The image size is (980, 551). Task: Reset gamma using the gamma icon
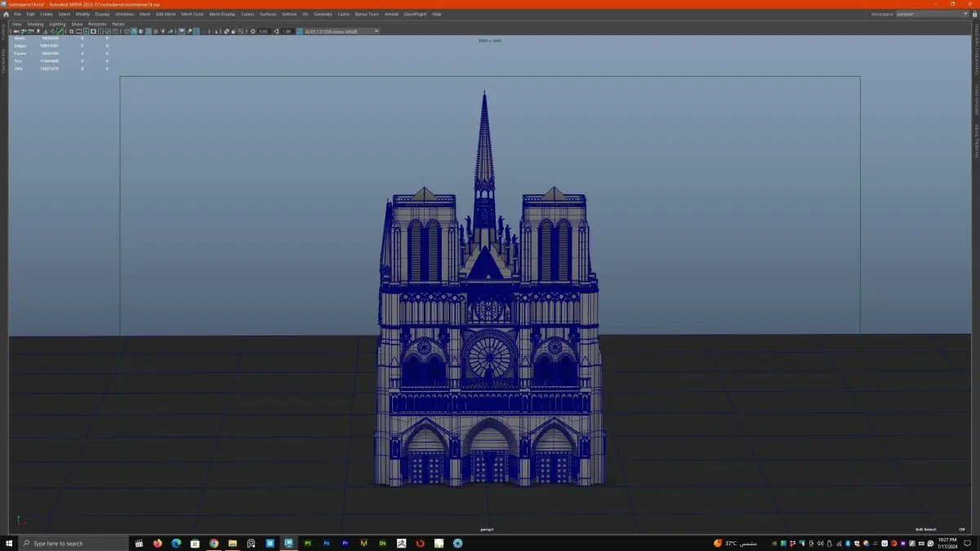pos(277,31)
